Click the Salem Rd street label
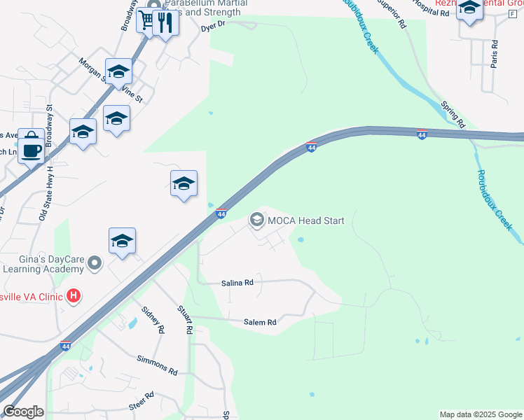 point(260,322)
